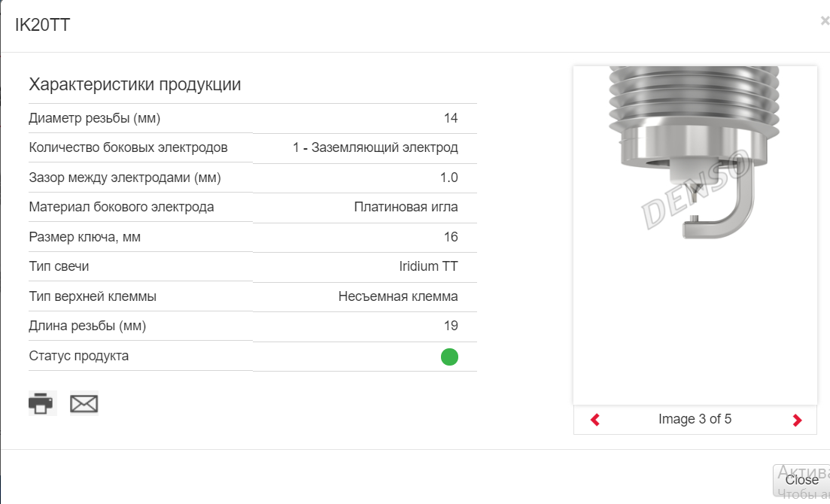This screenshot has height=504, width=830.
Task: Click the 'Характеристики продукции' heading
Action: pyautogui.click(x=135, y=84)
